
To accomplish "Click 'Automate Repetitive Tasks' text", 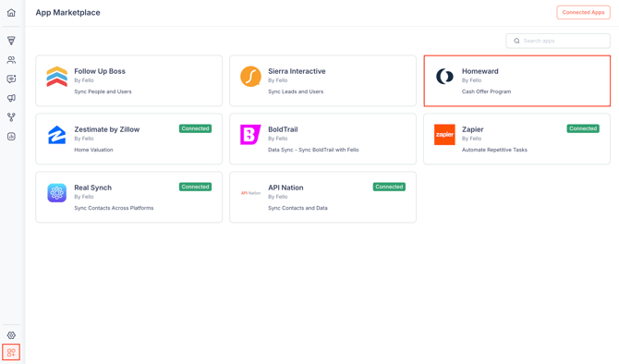I will click(494, 150).
